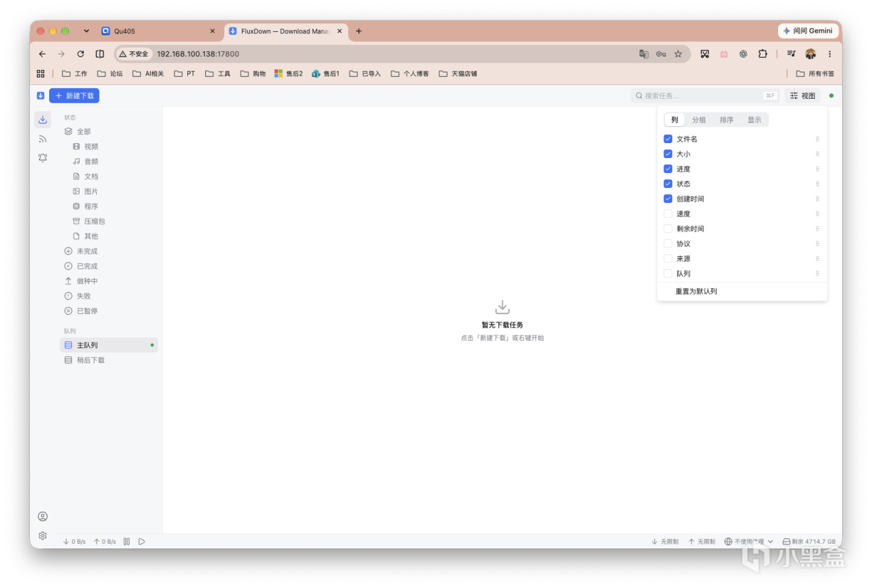
Task: Switch to the 显示 tab
Action: pyautogui.click(x=754, y=120)
